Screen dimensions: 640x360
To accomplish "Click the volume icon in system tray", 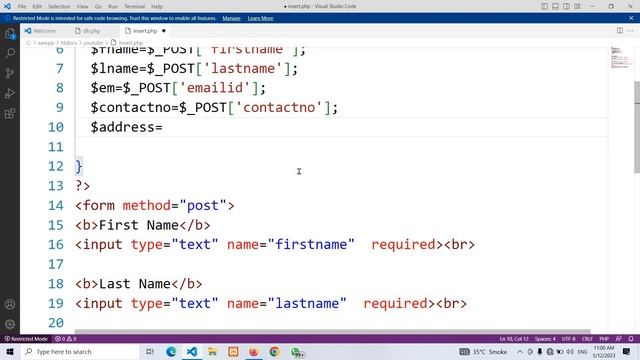I will tap(570, 351).
